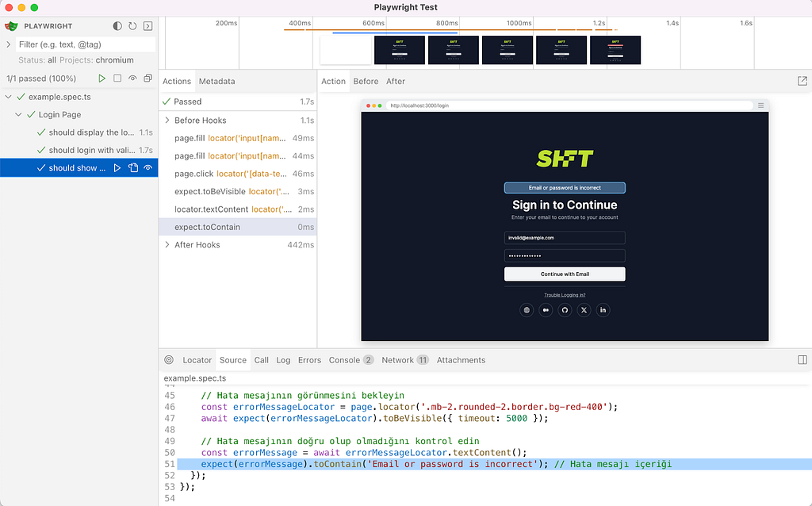Click the URL bar in preview browser
The height and width of the screenshot is (506, 812).
(x=569, y=105)
